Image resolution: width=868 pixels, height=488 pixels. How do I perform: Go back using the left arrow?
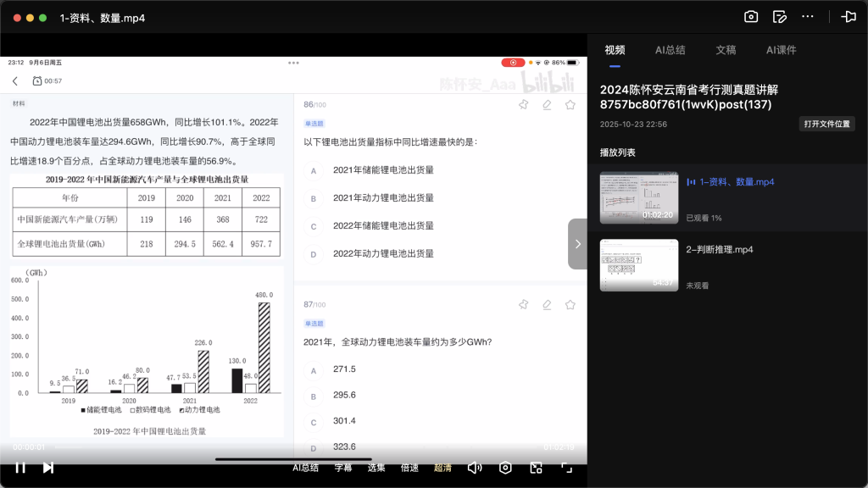pos(17,79)
